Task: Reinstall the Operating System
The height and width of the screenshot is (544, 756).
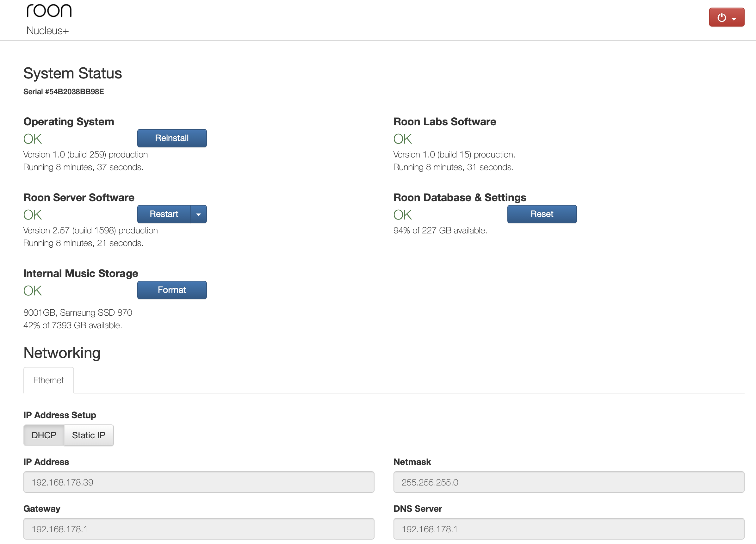Action: coord(172,138)
